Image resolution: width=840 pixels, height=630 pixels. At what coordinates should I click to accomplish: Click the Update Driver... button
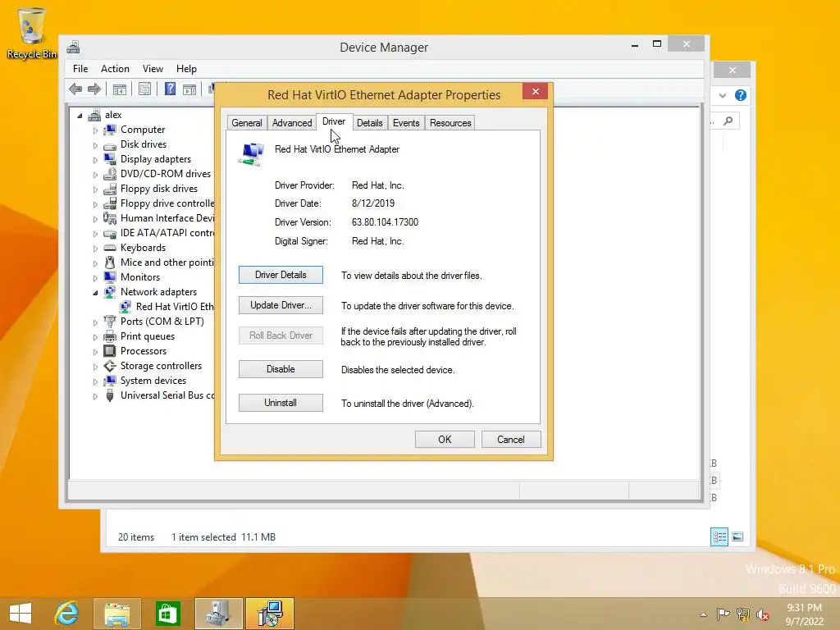[x=281, y=305]
